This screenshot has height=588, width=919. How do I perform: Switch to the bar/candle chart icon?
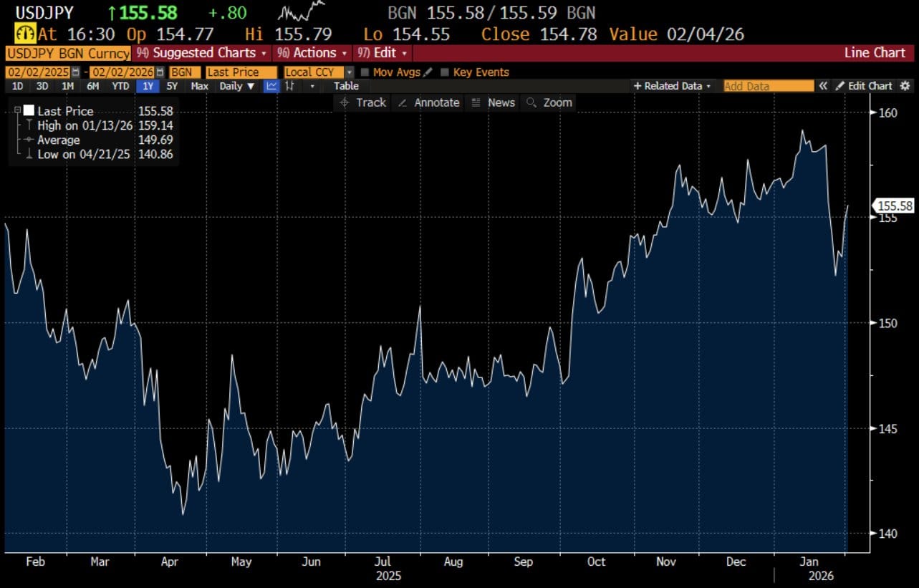click(290, 86)
